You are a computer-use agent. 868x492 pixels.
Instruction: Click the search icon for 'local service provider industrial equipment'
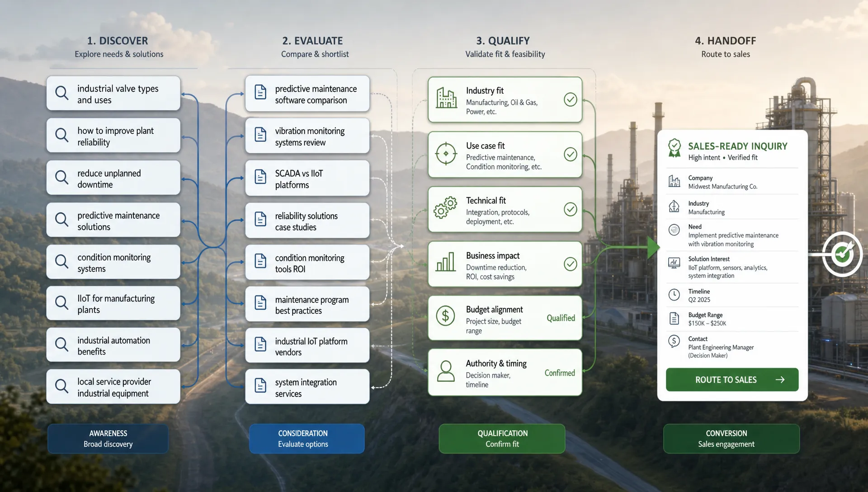61,387
